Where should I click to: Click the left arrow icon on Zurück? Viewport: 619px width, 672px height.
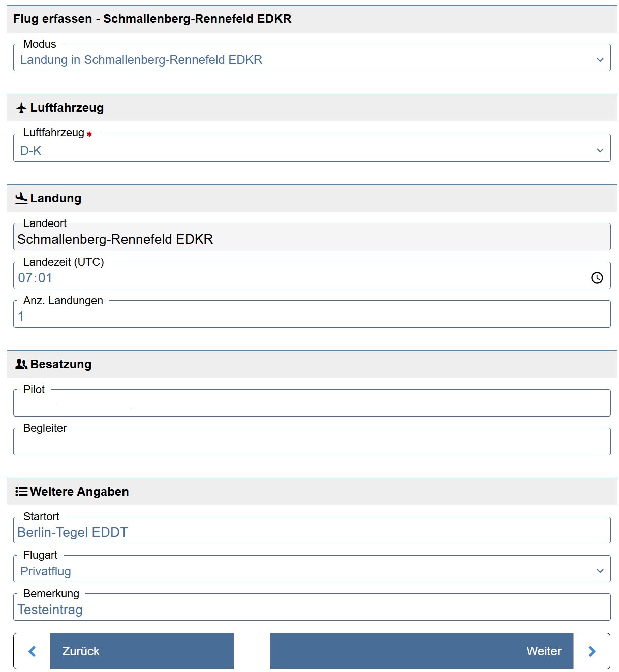click(x=32, y=651)
